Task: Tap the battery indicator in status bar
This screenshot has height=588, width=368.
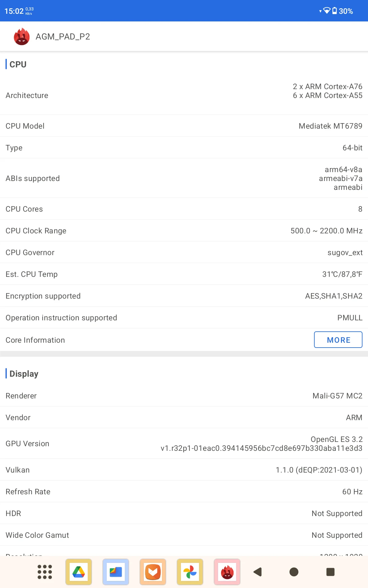Action: coord(335,11)
